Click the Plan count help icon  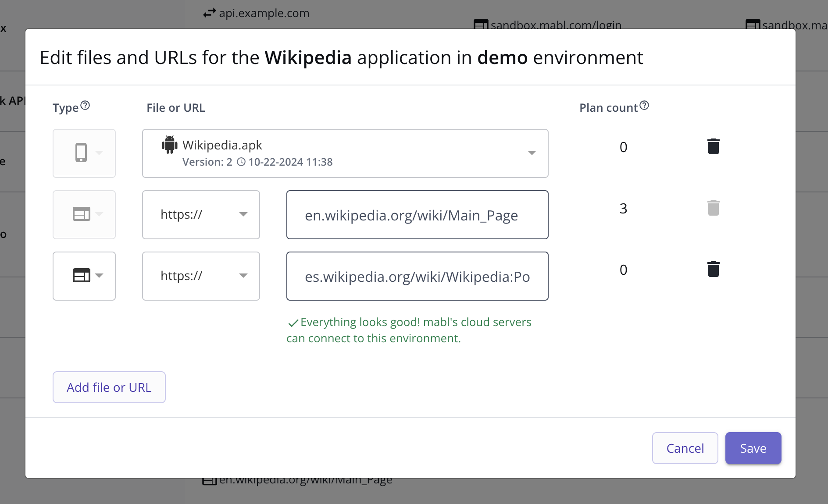[x=644, y=105]
